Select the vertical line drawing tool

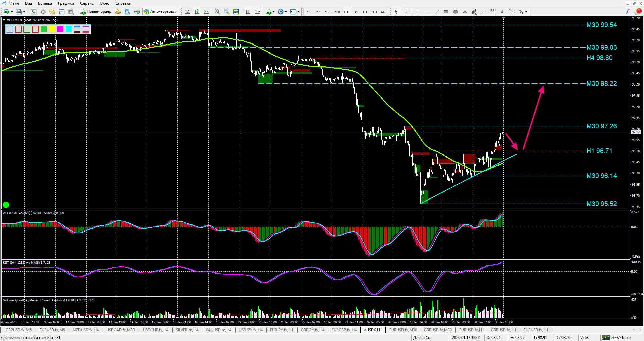418,12
